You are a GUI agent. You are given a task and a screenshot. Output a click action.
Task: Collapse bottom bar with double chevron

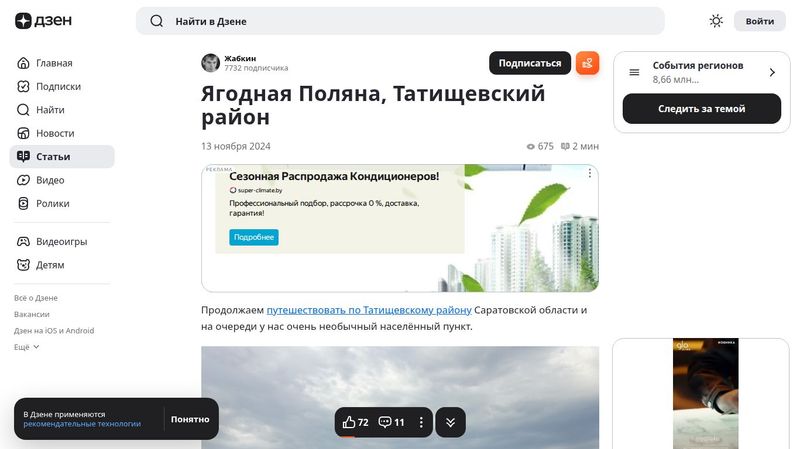tap(450, 422)
